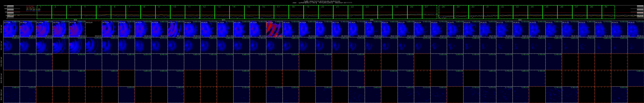This screenshot has height=103, width=644.
Task: Open the 3.0-6.0 keV image starting 06:01:24
Action: point(77,29)
